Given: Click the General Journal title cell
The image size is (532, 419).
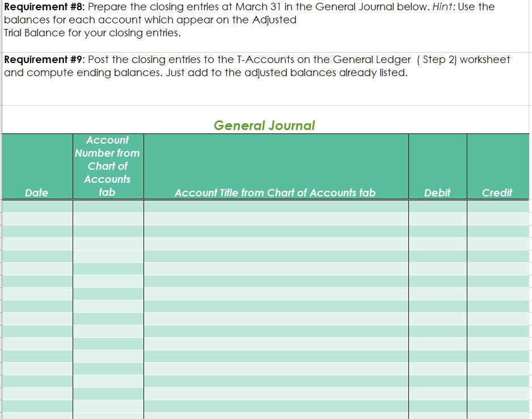Looking at the screenshot, I should pos(265,125).
